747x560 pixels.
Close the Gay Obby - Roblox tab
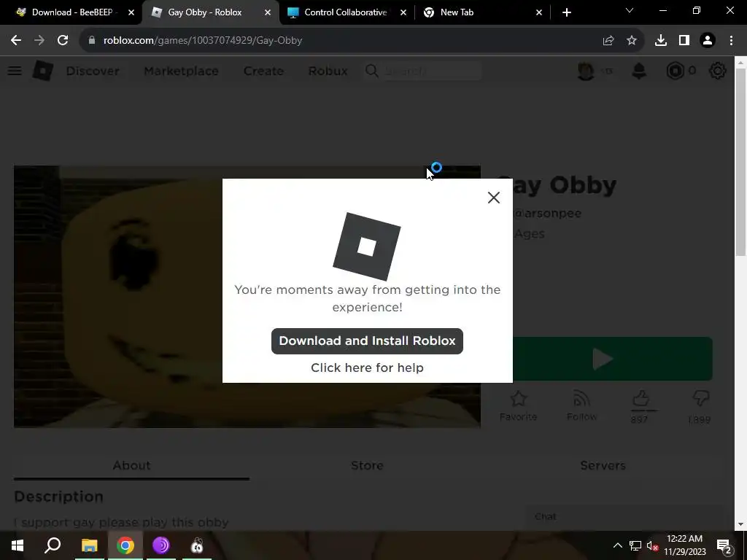click(268, 12)
